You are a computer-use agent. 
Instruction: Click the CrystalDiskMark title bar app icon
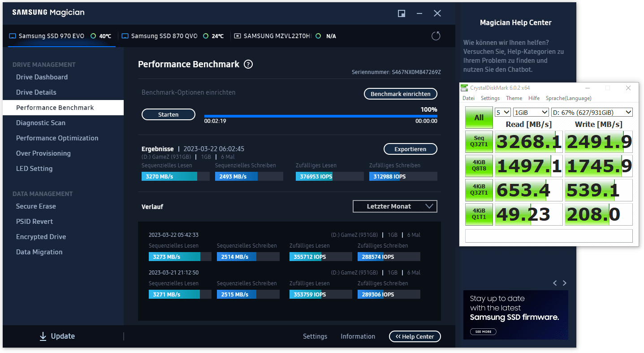click(465, 88)
